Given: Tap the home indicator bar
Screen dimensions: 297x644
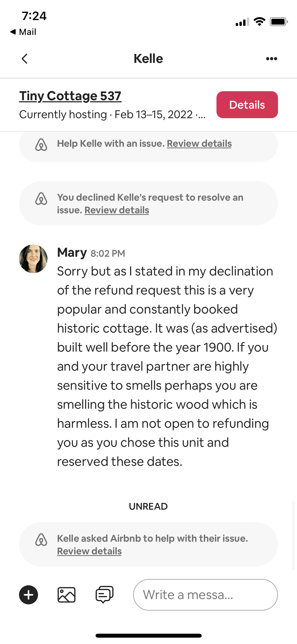Looking at the screenshot, I should (x=148, y=636).
